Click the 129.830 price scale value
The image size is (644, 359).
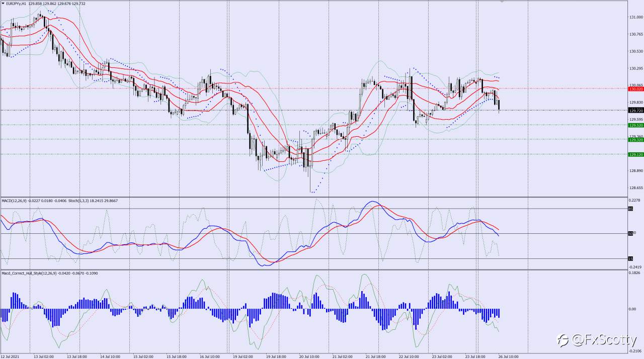(x=636, y=102)
